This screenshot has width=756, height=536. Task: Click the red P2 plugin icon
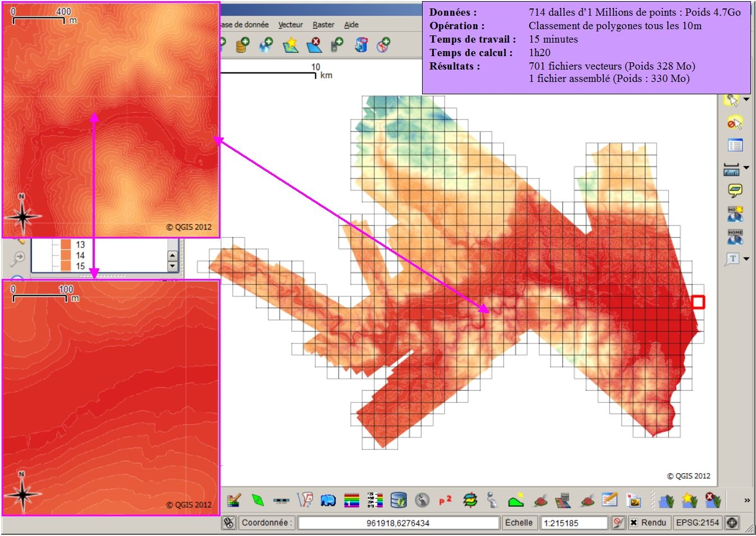(x=445, y=500)
